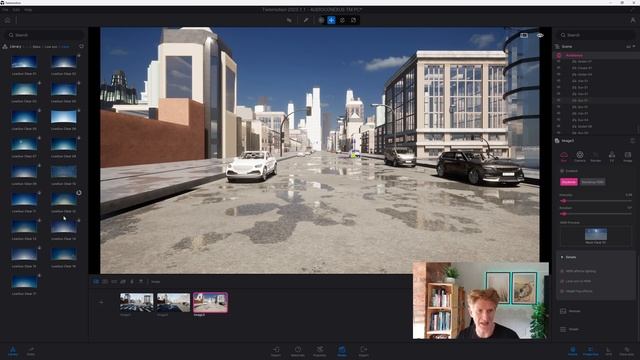This screenshot has width=640, height=360.
Task: Click the Home icon in the top bar
Action: coord(7,20)
